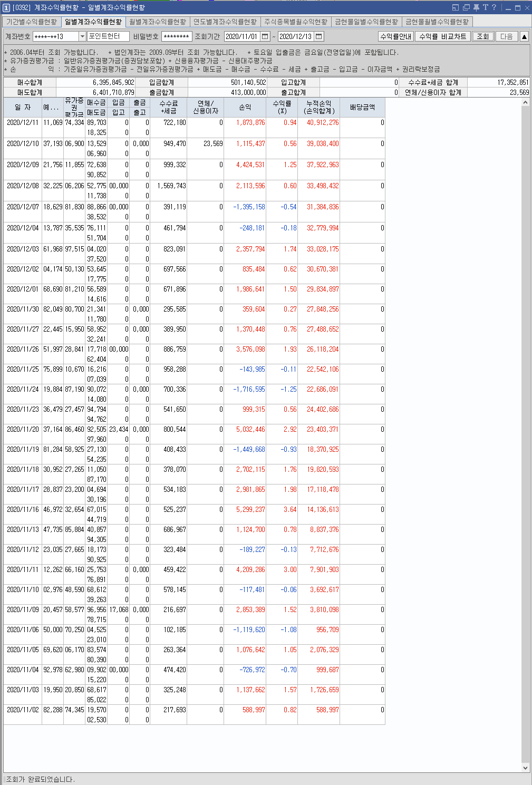Open calendar picker for end date 2020/12/13
Image resolution: width=532 pixels, height=785 pixels.
click(x=318, y=36)
